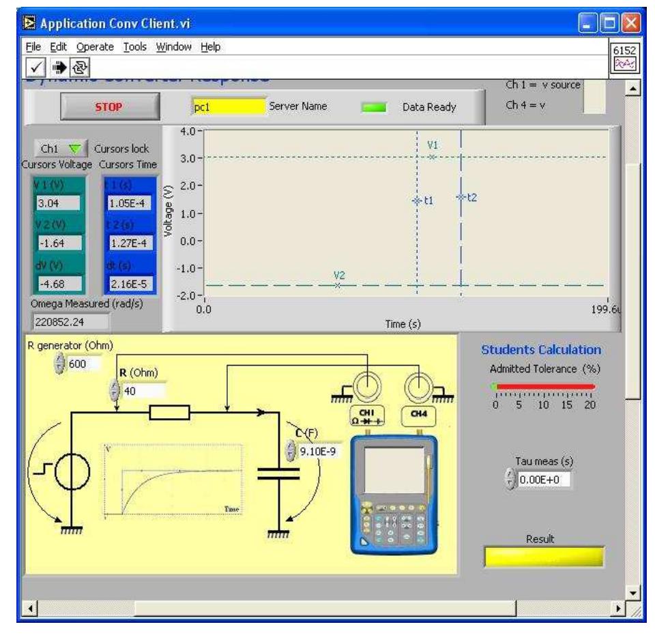Click the horizontal scrollbar left arrow
This screenshot has width=655, height=644.
click(30, 609)
